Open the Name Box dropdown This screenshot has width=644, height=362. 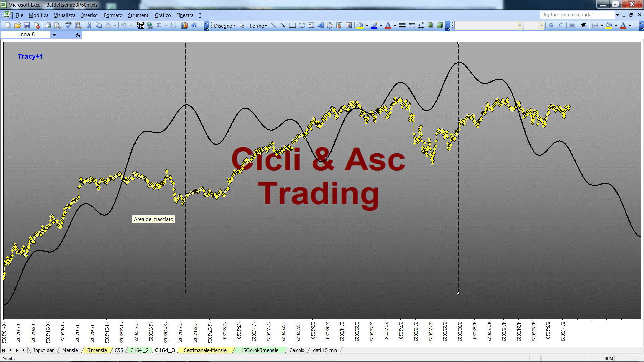(x=54, y=35)
